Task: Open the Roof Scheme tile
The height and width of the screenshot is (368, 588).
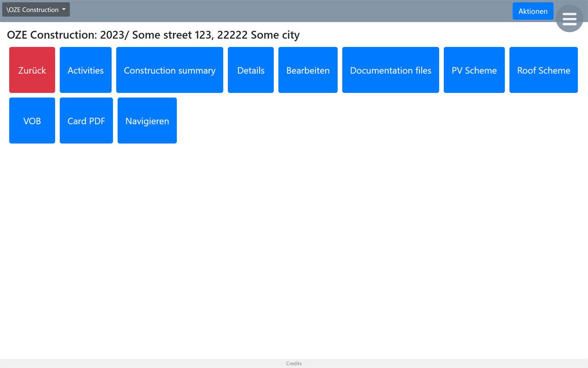Action: (543, 70)
